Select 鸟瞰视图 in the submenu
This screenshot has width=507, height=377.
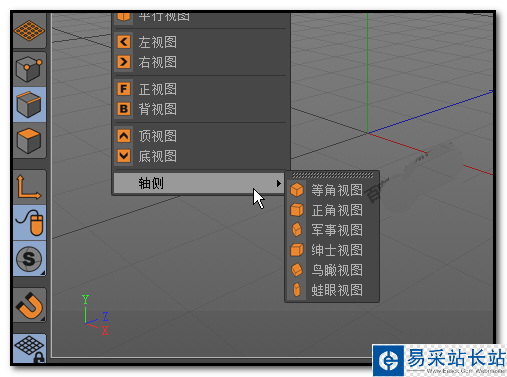pos(332,270)
